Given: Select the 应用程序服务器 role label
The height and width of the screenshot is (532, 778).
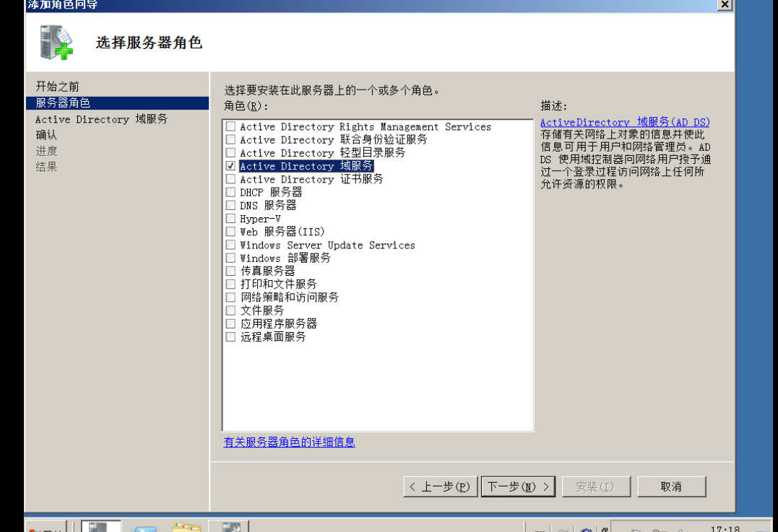Looking at the screenshot, I should click(x=279, y=324).
